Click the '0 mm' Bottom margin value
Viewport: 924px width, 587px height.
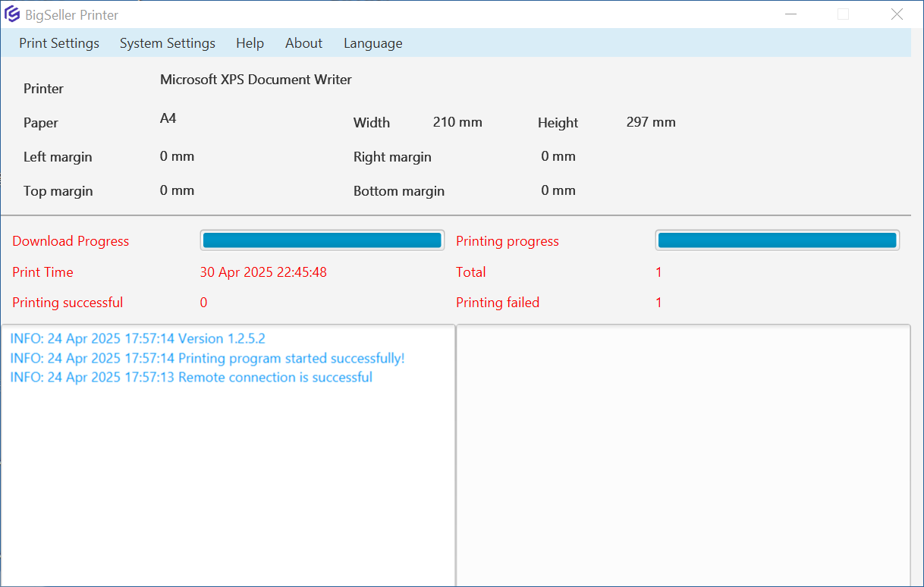pos(558,190)
